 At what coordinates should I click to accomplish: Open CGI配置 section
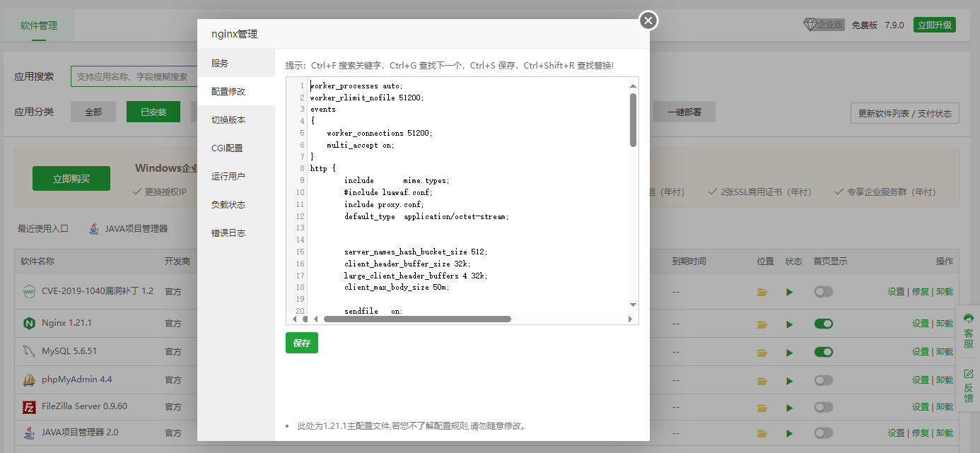235,148
